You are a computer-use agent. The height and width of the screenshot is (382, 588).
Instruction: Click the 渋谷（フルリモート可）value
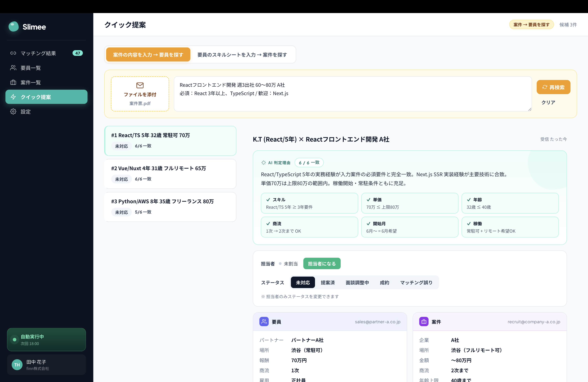click(478, 350)
